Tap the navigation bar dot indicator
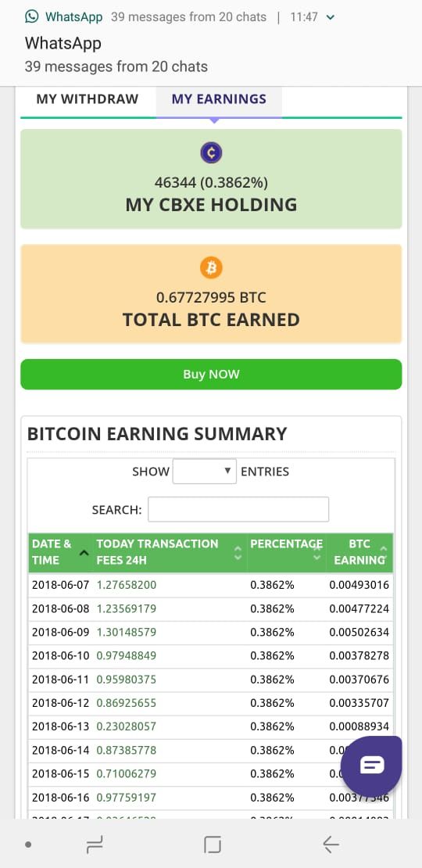Viewport: 422px width, 868px height. pos(28,845)
